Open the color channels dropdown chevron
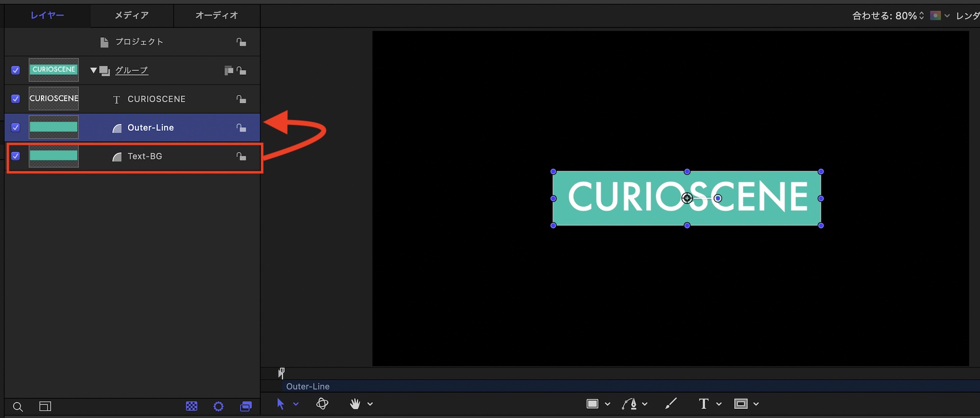This screenshot has height=418, width=980. tap(947, 16)
